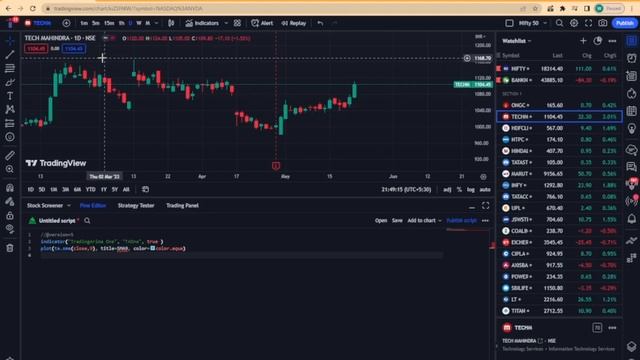Open the candlestick chart style selector
Screen dimensions: 640x360
[x=171, y=23]
